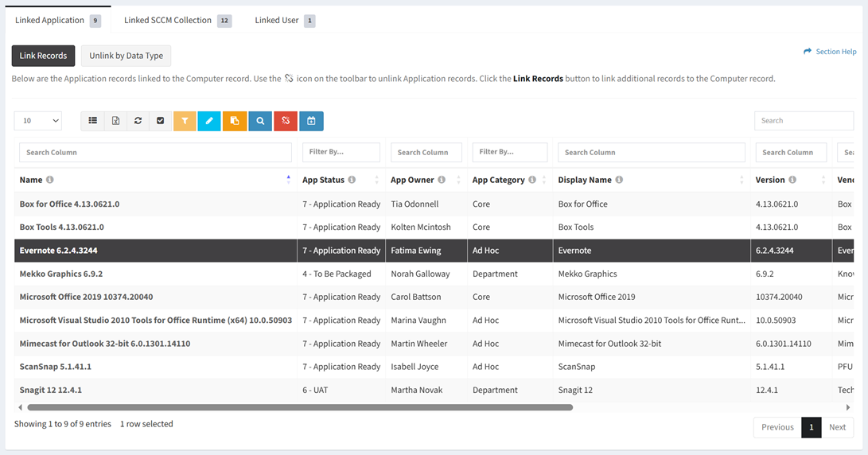
Task: Click the red unlink records icon
Action: point(286,121)
